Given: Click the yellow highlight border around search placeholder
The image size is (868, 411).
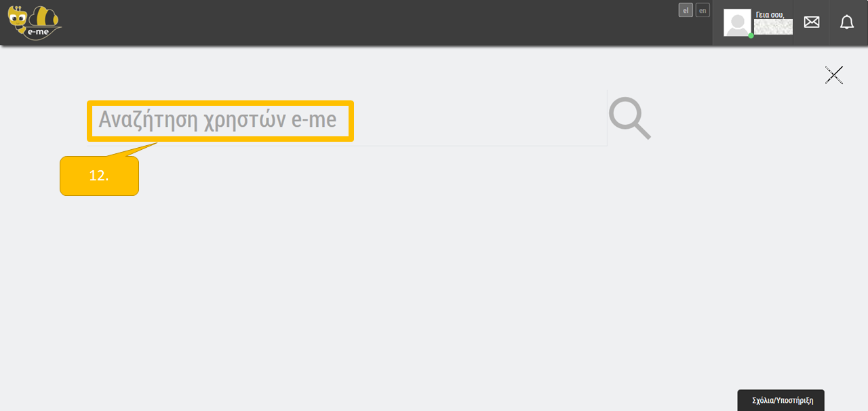Looking at the screenshot, I should point(220,103).
